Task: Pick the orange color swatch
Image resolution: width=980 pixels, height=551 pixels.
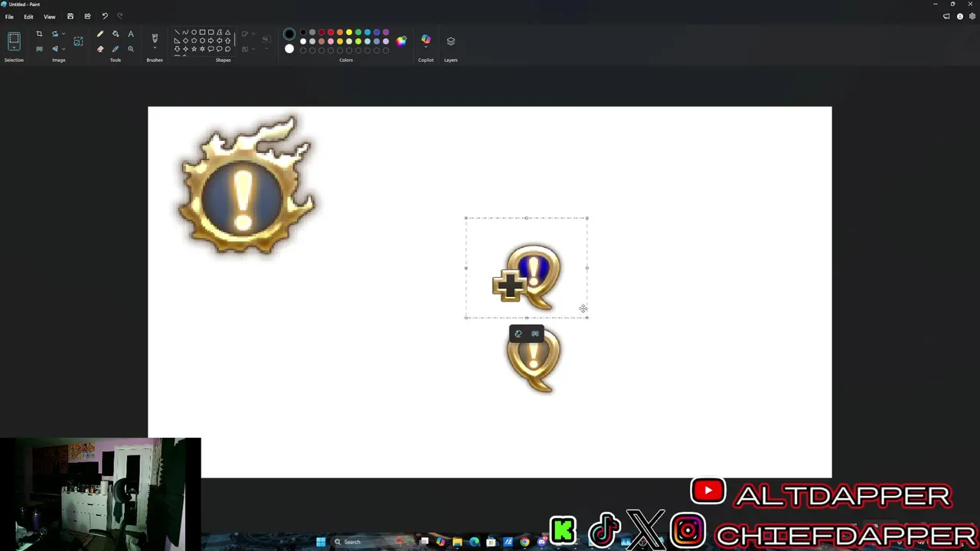Action: pos(340,32)
